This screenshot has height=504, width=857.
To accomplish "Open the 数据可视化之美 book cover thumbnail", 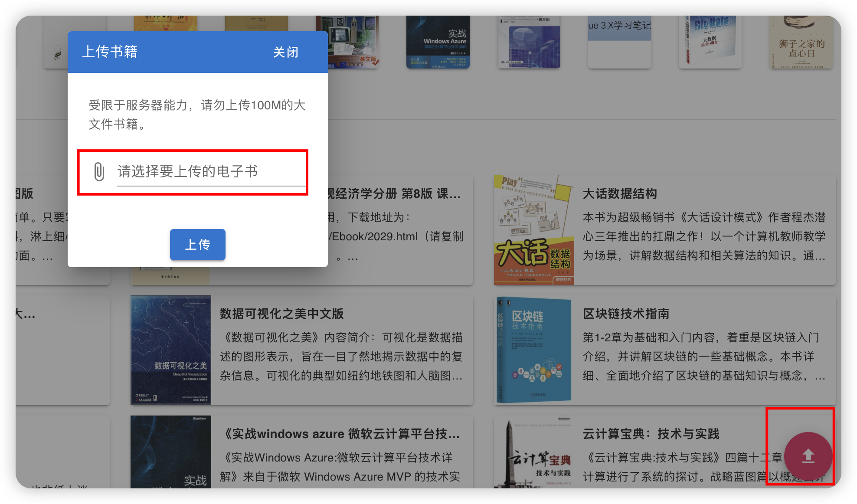I will [171, 350].
